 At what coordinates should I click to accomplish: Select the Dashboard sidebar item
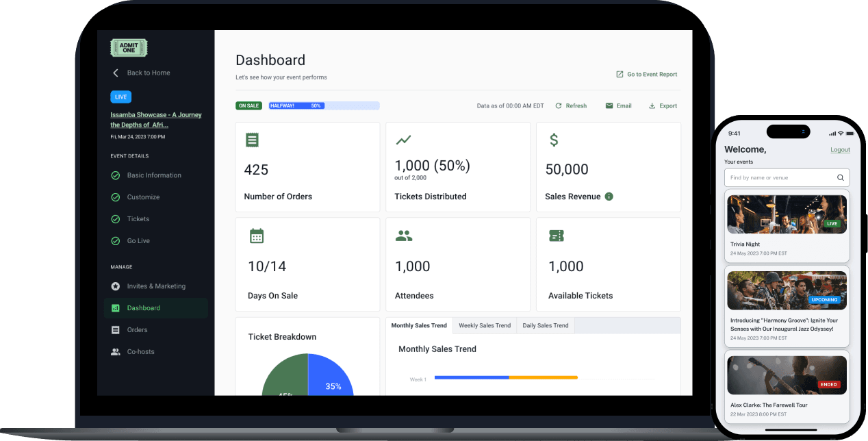coord(156,308)
